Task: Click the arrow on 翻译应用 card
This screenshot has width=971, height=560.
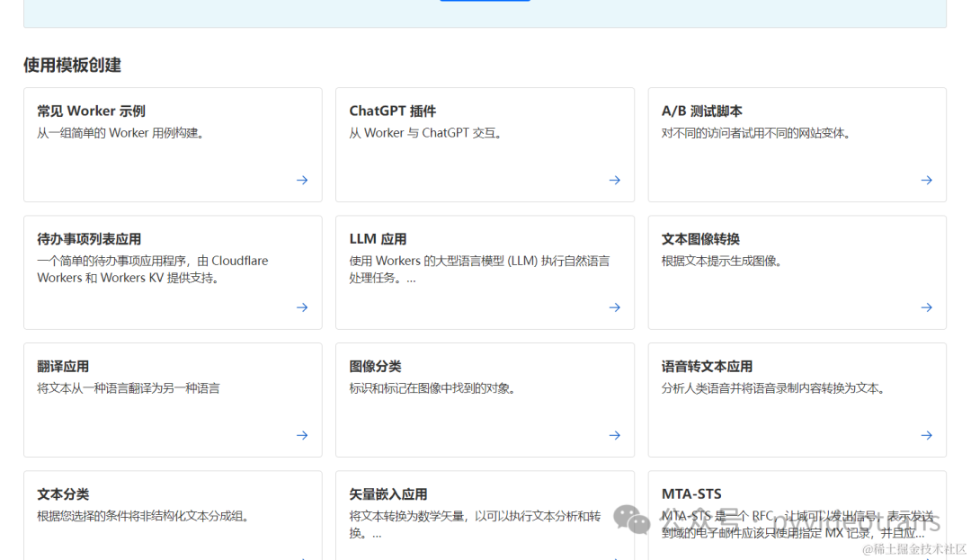Action: point(302,436)
